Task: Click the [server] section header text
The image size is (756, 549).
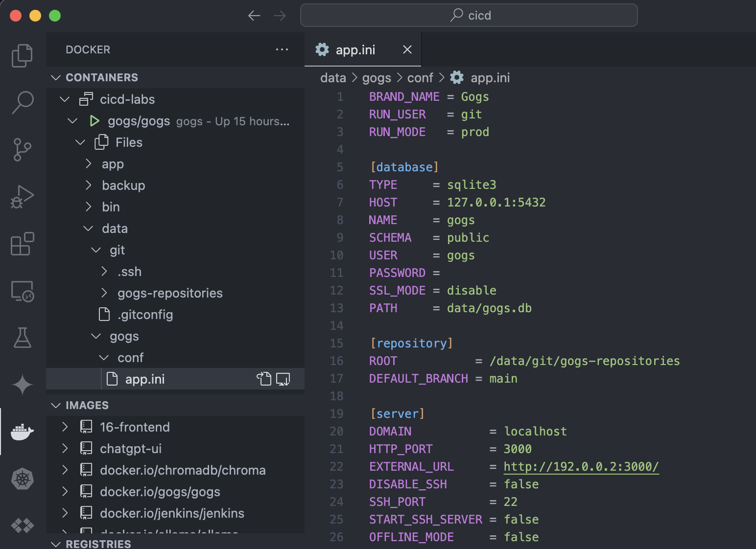Action: (398, 413)
